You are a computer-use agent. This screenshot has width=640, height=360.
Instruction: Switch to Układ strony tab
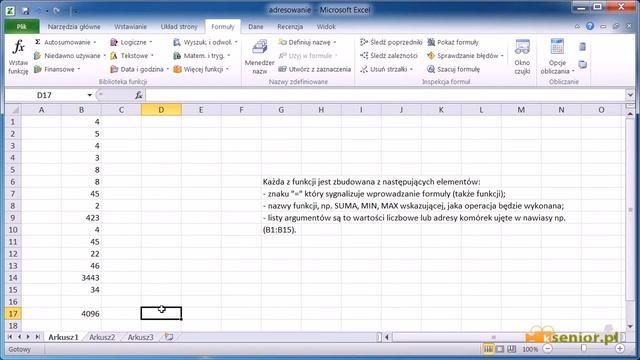[179, 27]
